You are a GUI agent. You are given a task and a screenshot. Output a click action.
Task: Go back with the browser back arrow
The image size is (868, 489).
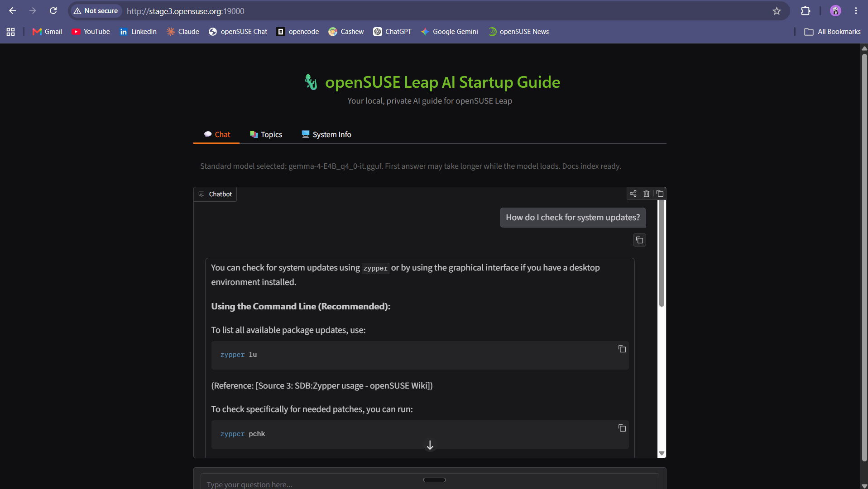click(x=13, y=11)
